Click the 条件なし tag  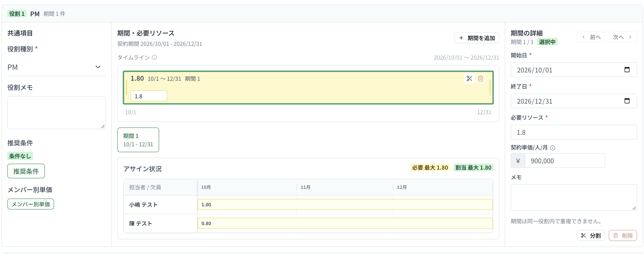click(x=20, y=156)
